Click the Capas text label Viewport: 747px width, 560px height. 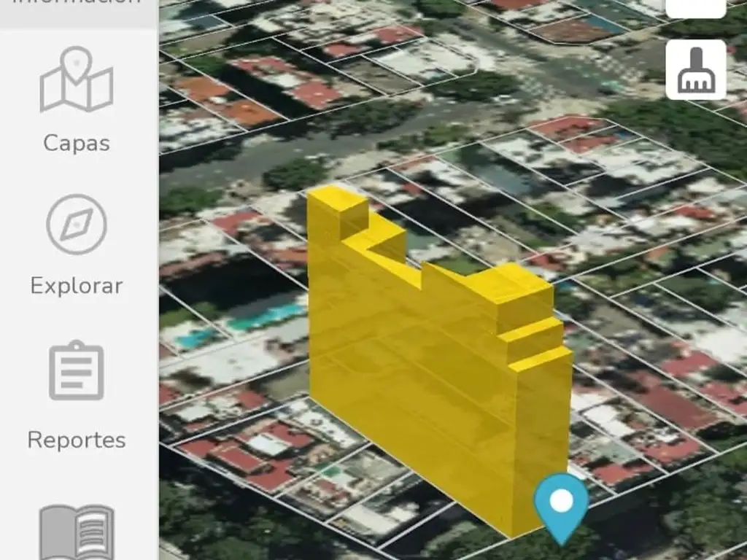pyautogui.click(x=77, y=143)
